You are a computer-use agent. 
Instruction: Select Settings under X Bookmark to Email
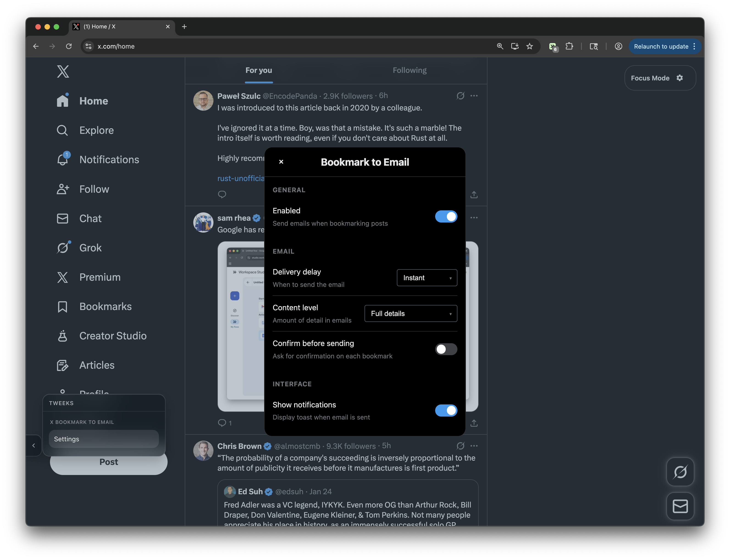point(104,439)
